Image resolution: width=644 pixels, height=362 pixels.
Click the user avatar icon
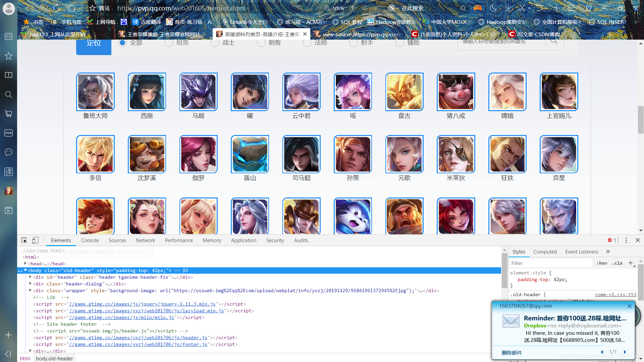tap(9, 8)
